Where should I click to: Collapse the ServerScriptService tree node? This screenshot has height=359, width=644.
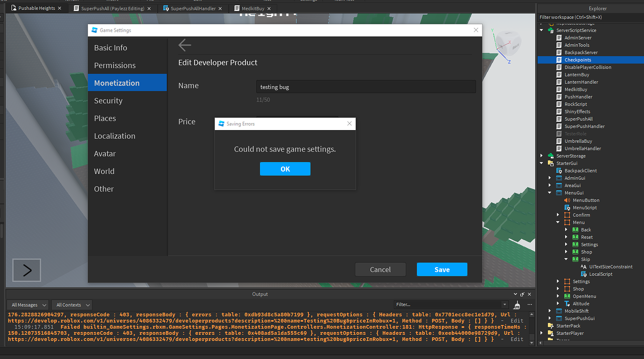(542, 30)
